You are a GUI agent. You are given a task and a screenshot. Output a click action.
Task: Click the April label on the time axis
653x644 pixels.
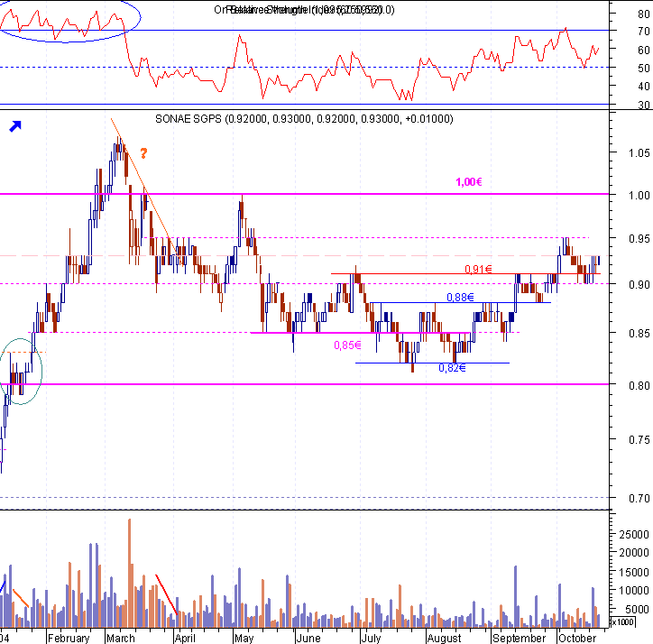[185, 639]
